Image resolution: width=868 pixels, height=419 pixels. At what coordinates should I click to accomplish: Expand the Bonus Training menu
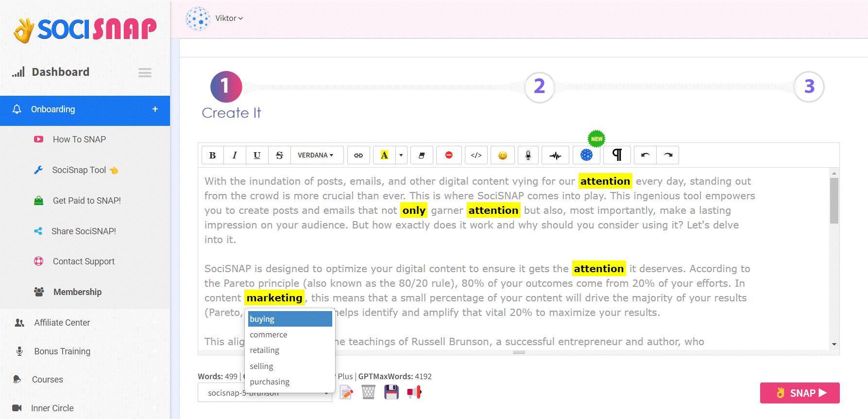85,351
